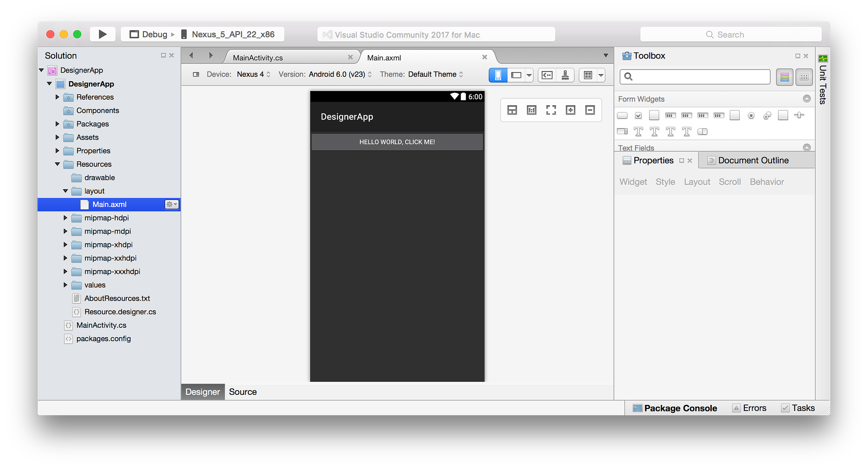
Task: Fit the designer canvas to window
Action: pyautogui.click(x=551, y=110)
